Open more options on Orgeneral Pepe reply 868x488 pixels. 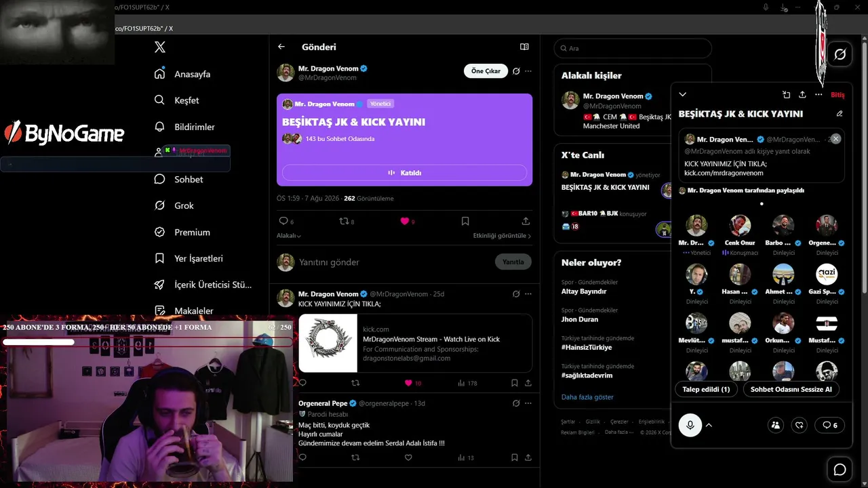tap(528, 403)
